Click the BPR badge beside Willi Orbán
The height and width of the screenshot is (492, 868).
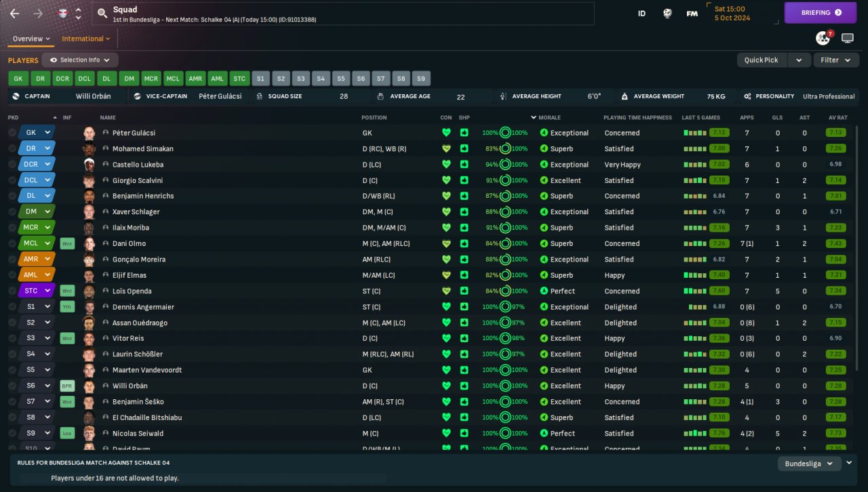(x=67, y=386)
